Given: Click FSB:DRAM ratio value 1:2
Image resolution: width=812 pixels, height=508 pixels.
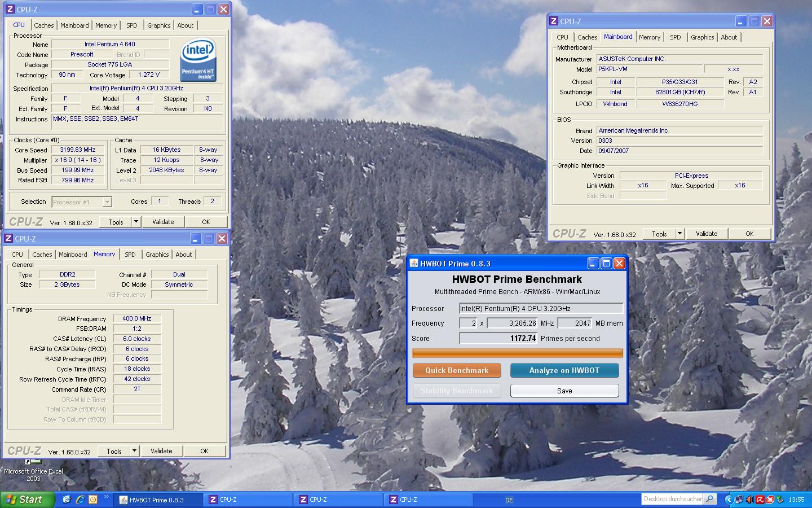Looking at the screenshot, I should tap(137, 329).
